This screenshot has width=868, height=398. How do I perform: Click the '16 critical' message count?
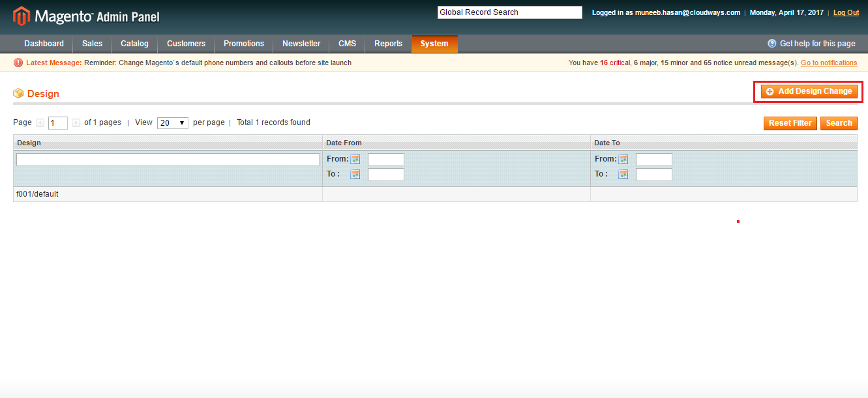tap(615, 63)
